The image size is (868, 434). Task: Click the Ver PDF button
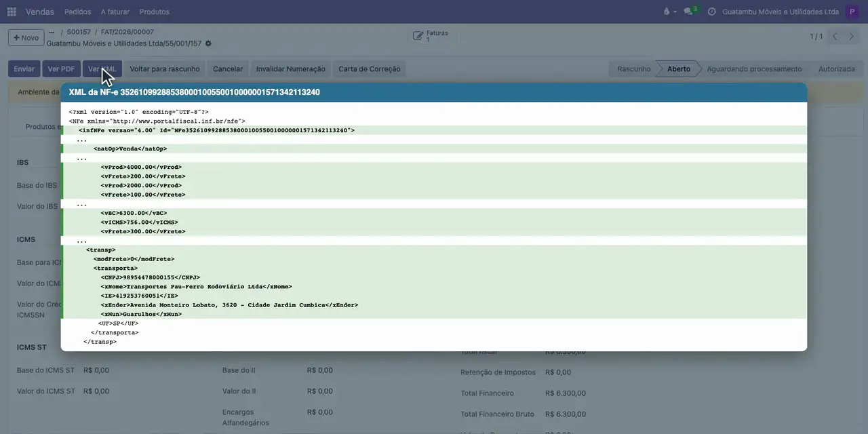coord(61,68)
